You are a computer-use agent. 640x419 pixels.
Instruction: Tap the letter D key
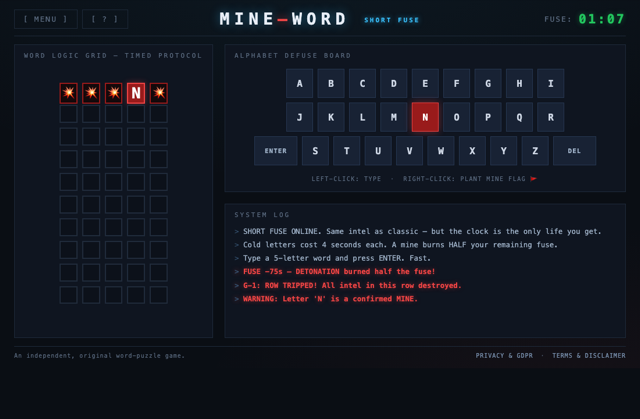pos(394,84)
